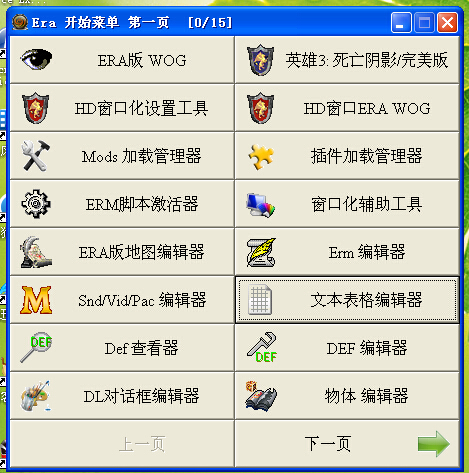Click the quill scroll Erm editor icon
This screenshot has width=469, height=473.
click(x=261, y=252)
